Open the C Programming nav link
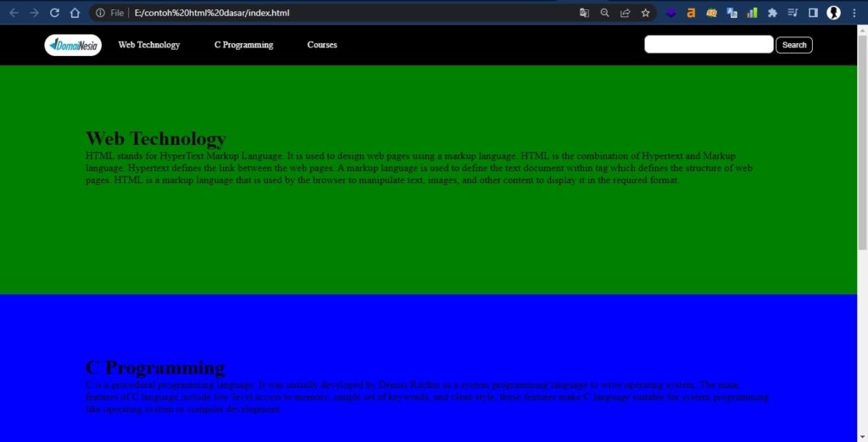Viewport: 868px width, 442px height. 243,45
